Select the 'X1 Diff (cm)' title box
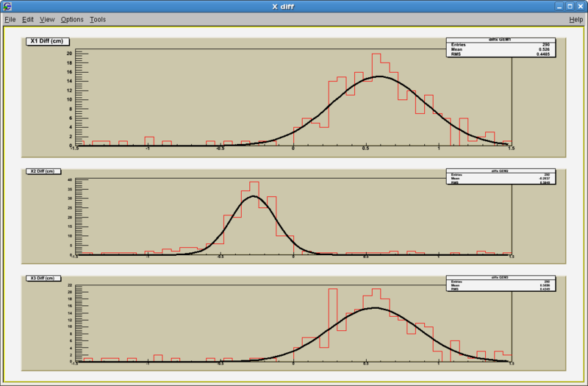 (x=47, y=41)
